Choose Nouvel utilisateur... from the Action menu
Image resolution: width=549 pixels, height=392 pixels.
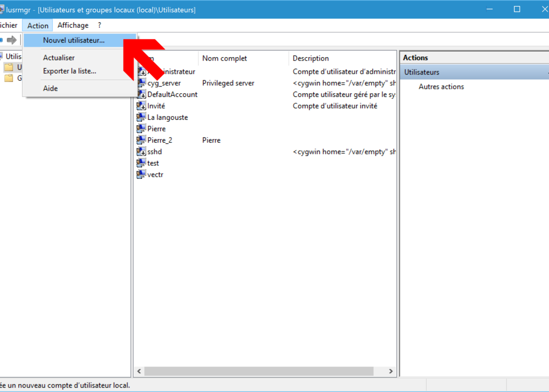(74, 40)
